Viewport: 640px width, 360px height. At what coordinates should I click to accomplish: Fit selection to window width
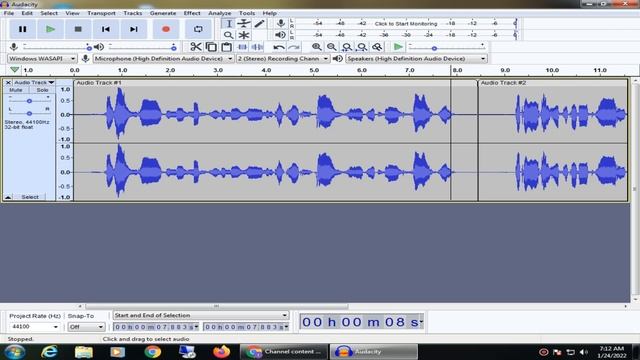pyautogui.click(x=347, y=47)
